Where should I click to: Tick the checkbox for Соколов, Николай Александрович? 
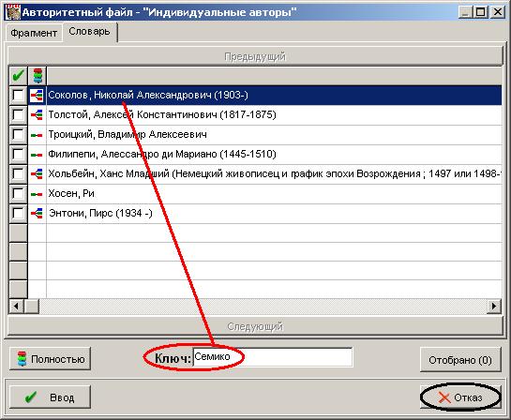pos(18,95)
